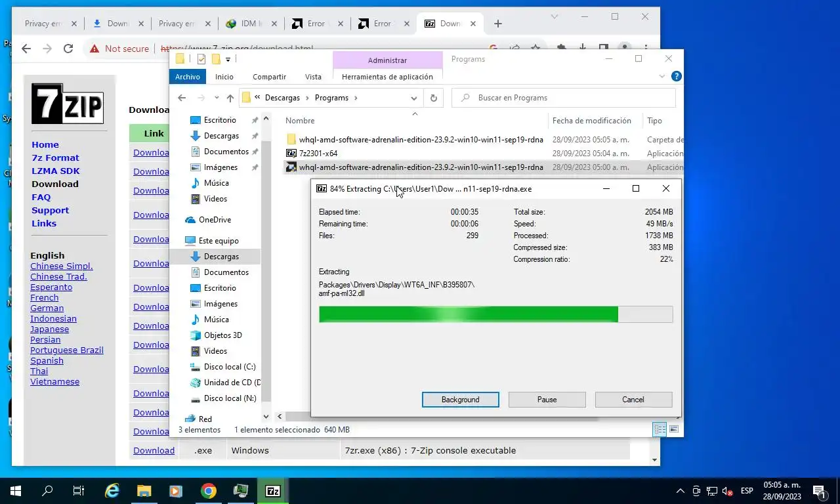Open the Archivo menu in Explorer

point(187,77)
